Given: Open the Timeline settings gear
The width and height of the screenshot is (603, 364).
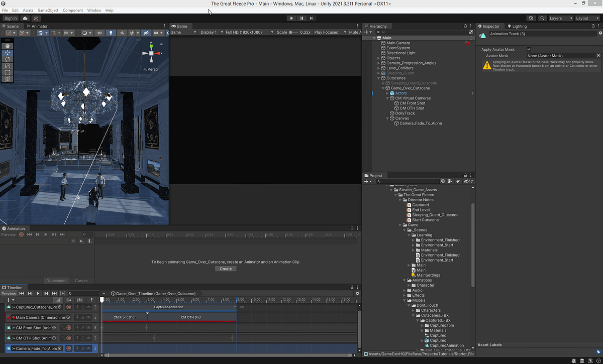Looking at the screenshot, I should click(x=357, y=293).
